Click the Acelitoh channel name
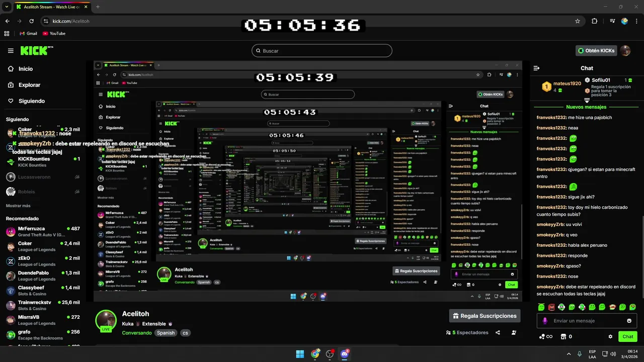The height and width of the screenshot is (362, 644). click(x=136, y=314)
